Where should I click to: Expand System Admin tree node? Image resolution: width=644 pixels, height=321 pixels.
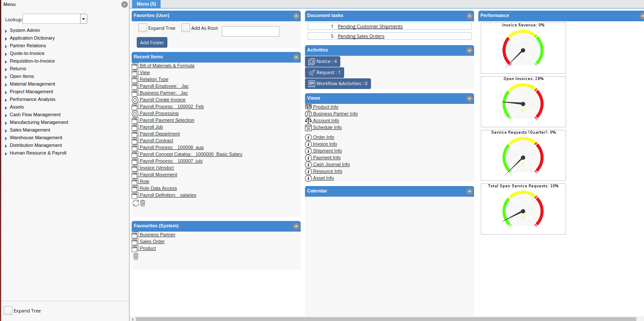coord(6,31)
